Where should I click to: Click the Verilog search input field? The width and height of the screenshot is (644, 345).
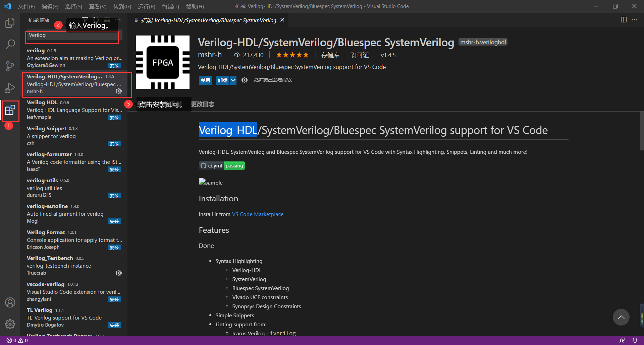click(x=72, y=35)
